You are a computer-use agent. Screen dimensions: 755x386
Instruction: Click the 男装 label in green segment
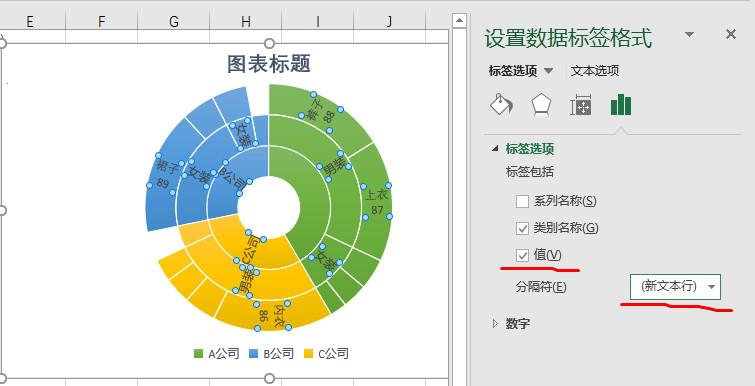point(334,167)
